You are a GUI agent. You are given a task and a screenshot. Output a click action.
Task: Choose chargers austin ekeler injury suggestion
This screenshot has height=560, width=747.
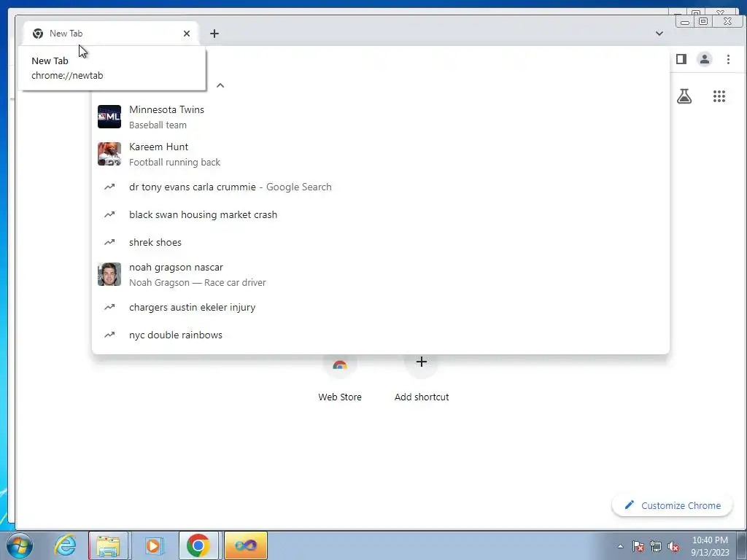[x=380, y=308]
